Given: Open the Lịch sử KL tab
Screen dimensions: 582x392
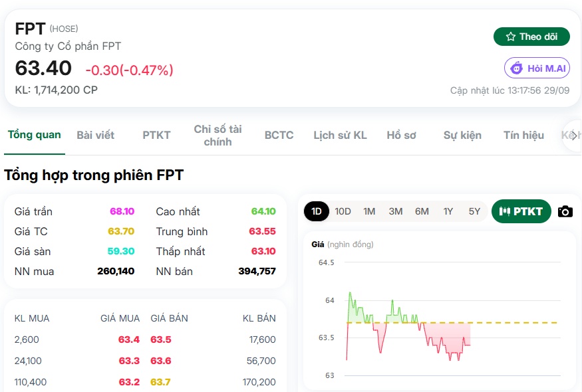Looking at the screenshot, I should [x=340, y=135].
